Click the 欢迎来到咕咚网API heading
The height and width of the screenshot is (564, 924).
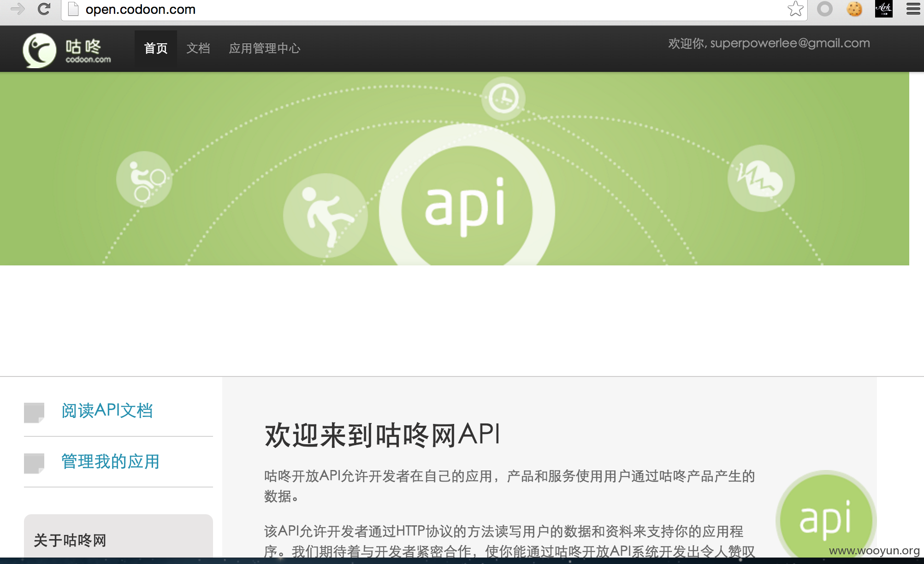point(383,435)
